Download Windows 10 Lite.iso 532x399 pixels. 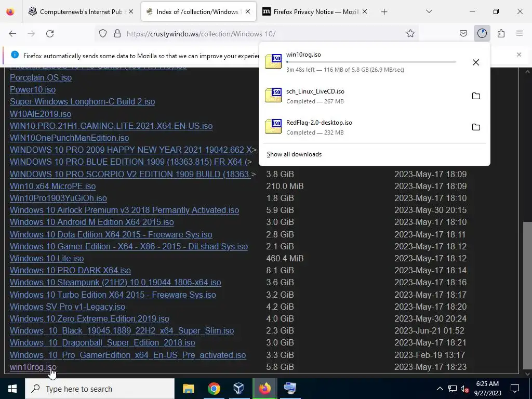(47, 259)
